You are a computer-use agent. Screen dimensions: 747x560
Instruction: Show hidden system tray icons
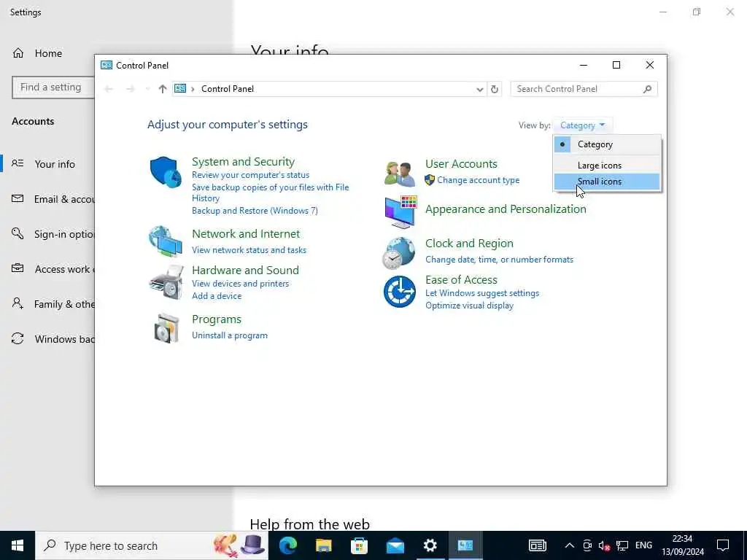(569, 545)
